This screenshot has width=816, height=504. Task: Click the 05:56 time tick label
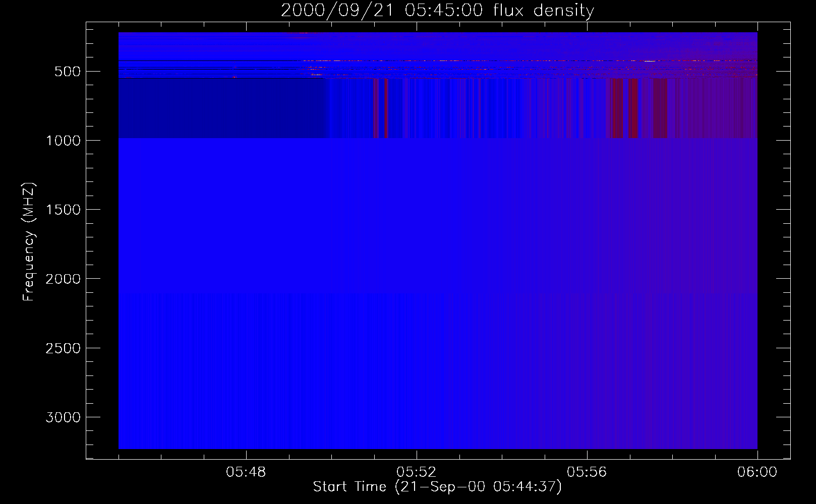click(587, 472)
